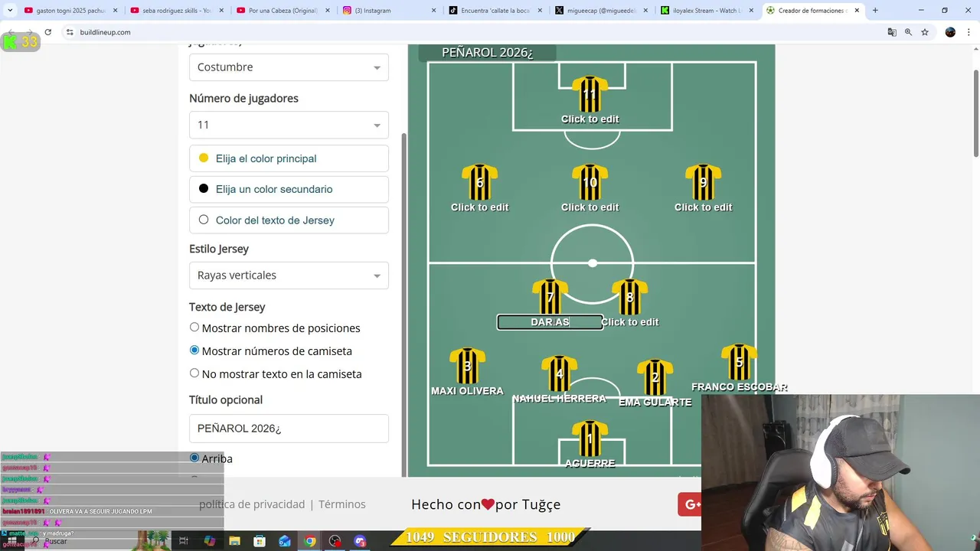
Task: Bookmark this page with the star
Action: pyautogui.click(x=925, y=32)
